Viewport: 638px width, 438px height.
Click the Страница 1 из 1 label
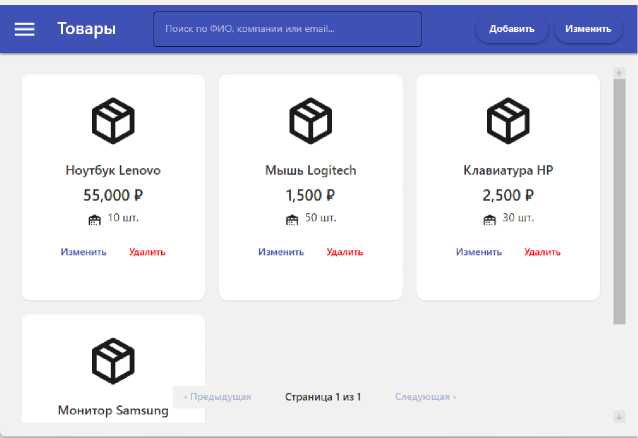point(323,396)
